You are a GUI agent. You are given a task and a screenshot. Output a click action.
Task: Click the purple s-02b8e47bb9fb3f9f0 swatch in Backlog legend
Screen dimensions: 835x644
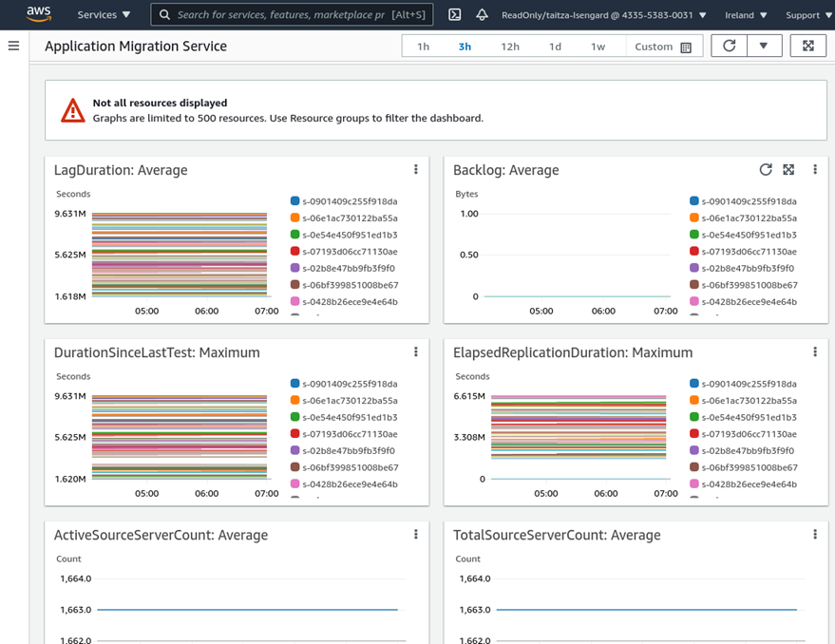click(693, 268)
